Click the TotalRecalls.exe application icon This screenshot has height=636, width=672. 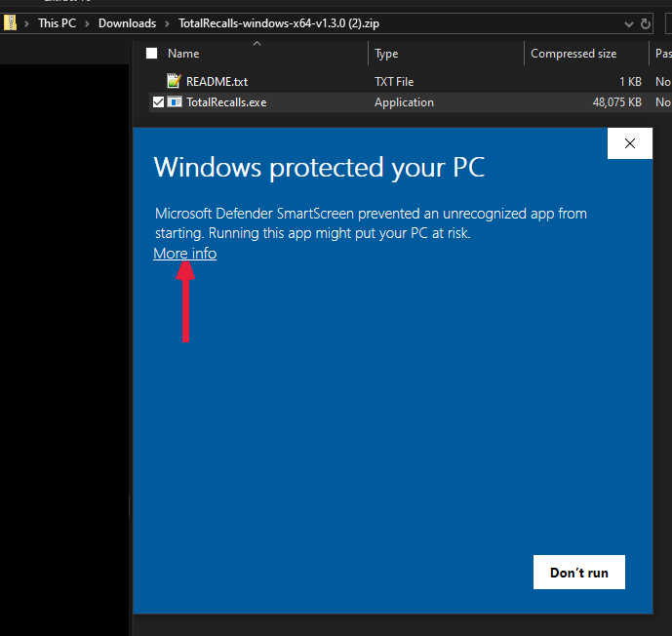point(175,101)
